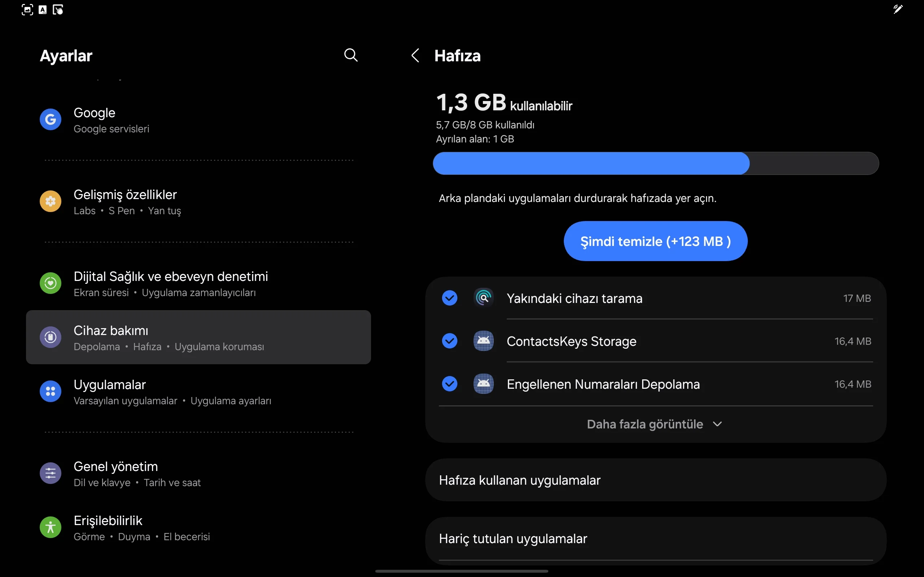The height and width of the screenshot is (577, 924).
Task: Tap the back arrow on Hafıza page
Action: (x=415, y=55)
